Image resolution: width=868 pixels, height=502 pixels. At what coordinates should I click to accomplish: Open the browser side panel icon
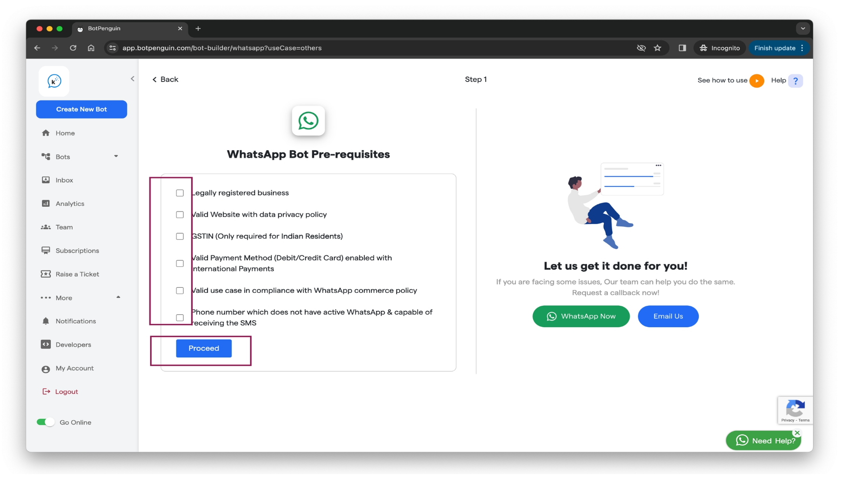pyautogui.click(x=682, y=48)
